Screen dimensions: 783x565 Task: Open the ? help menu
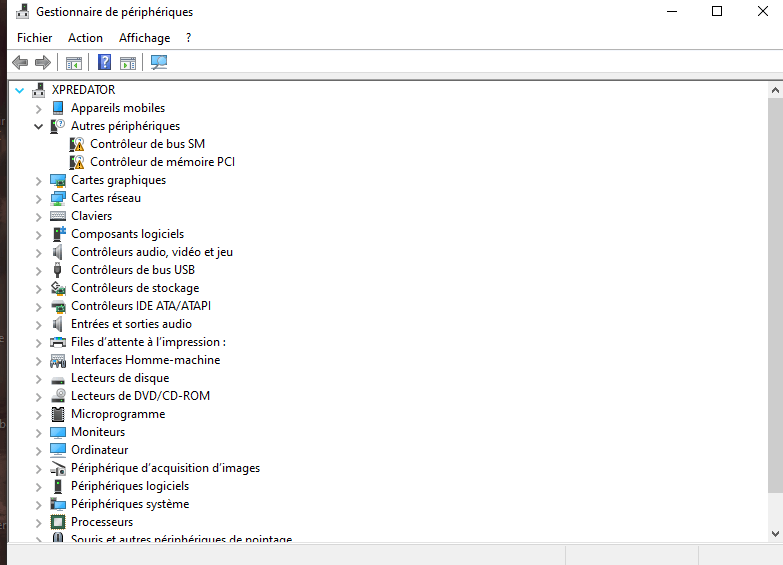188,38
